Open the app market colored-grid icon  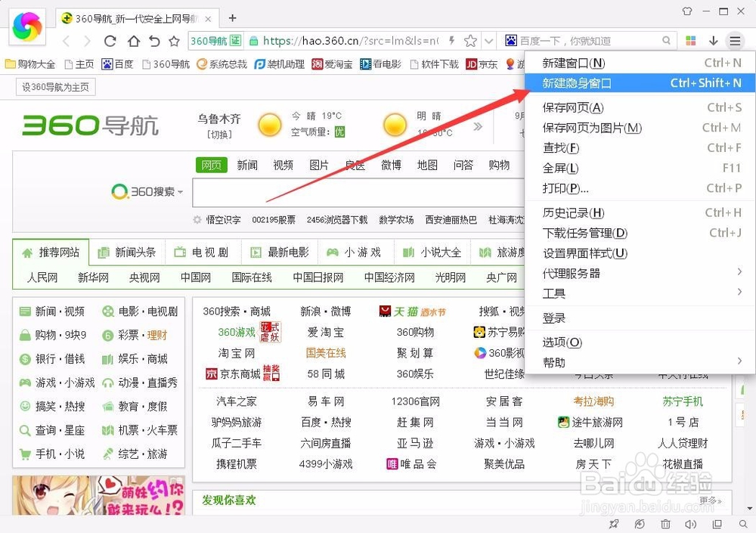[691, 40]
